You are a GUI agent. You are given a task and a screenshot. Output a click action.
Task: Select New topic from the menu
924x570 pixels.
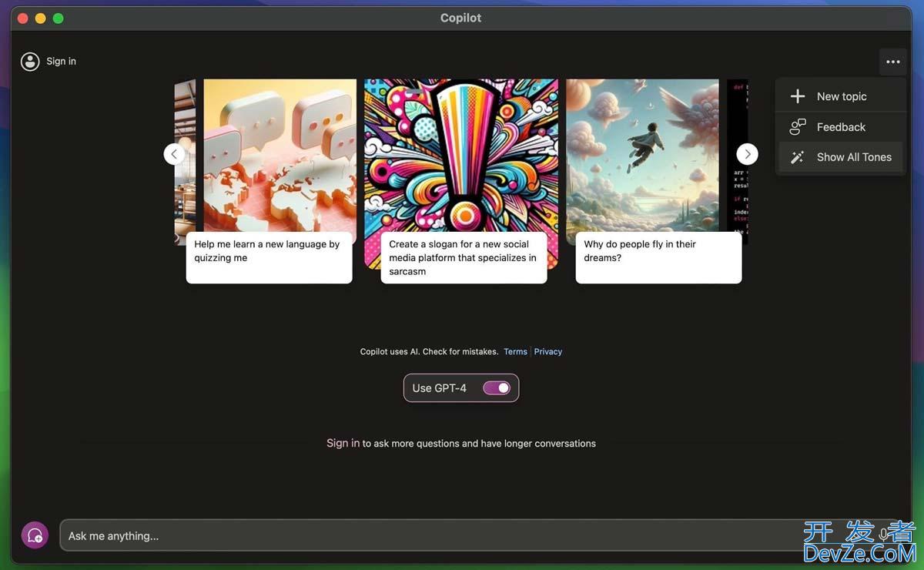[841, 96]
